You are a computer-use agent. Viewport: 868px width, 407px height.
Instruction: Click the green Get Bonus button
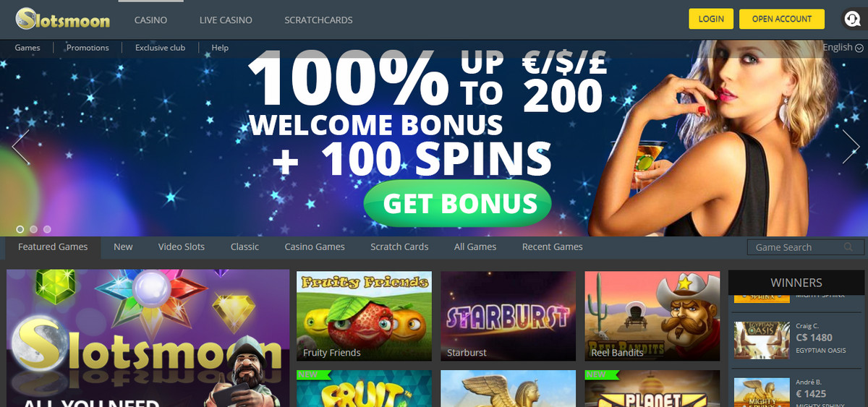pyautogui.click(x=457, y=204)
